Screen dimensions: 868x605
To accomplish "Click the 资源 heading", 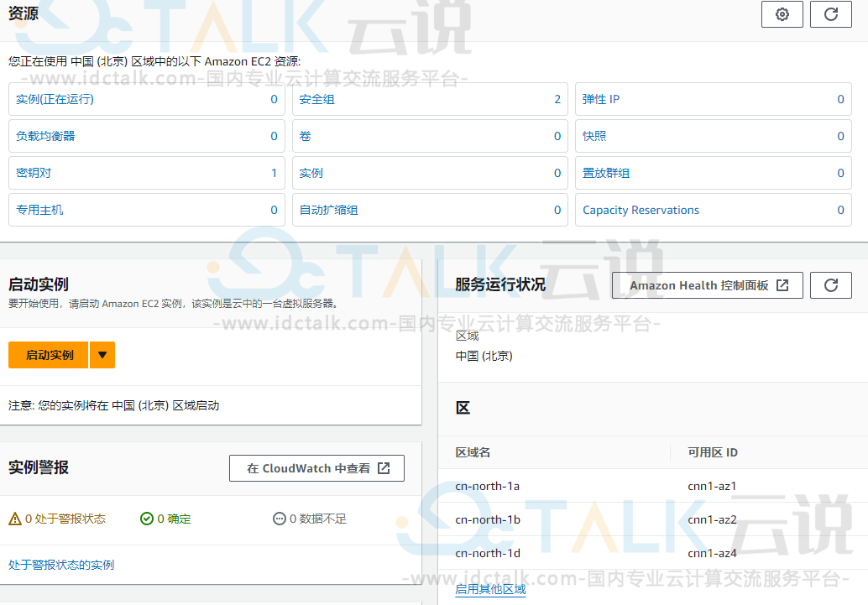I will coord(24,13).
